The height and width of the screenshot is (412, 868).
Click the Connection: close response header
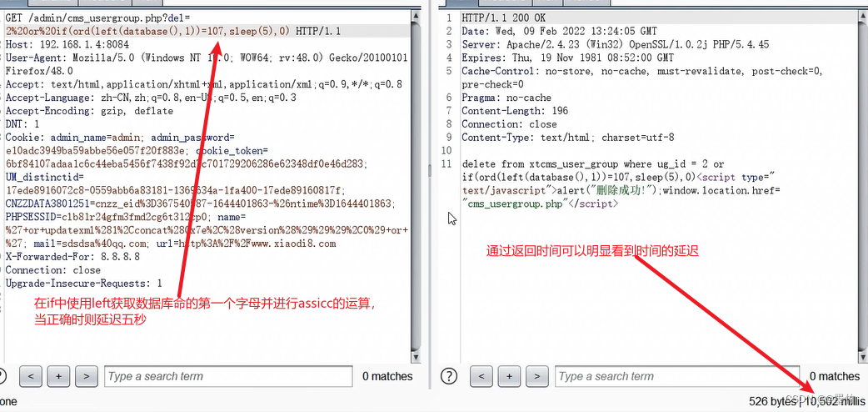(x=509, y=124)
